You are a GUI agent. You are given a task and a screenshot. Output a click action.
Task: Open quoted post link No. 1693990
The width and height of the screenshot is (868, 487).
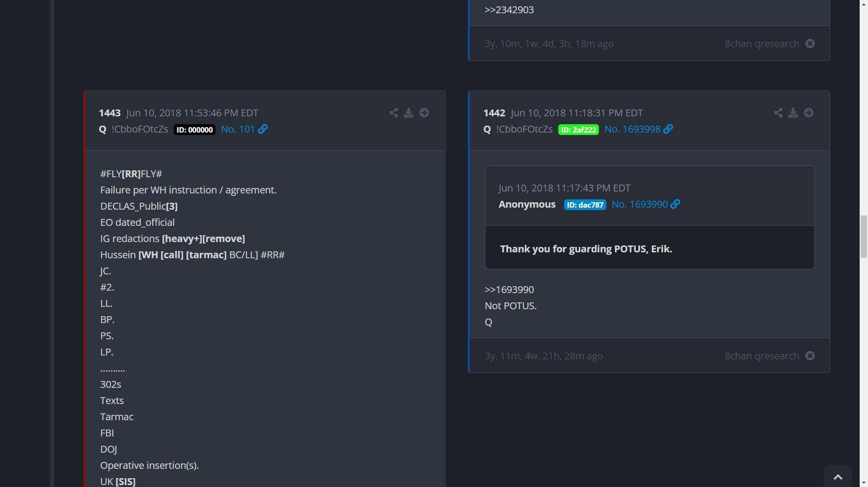click(x=640, y=204)
